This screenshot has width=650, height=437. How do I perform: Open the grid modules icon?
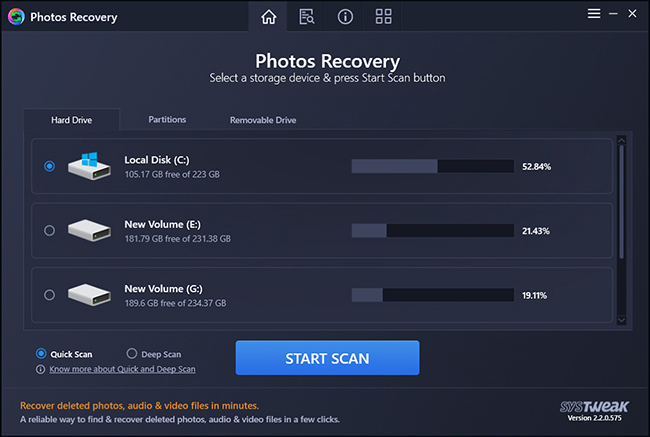coord(383,17)
